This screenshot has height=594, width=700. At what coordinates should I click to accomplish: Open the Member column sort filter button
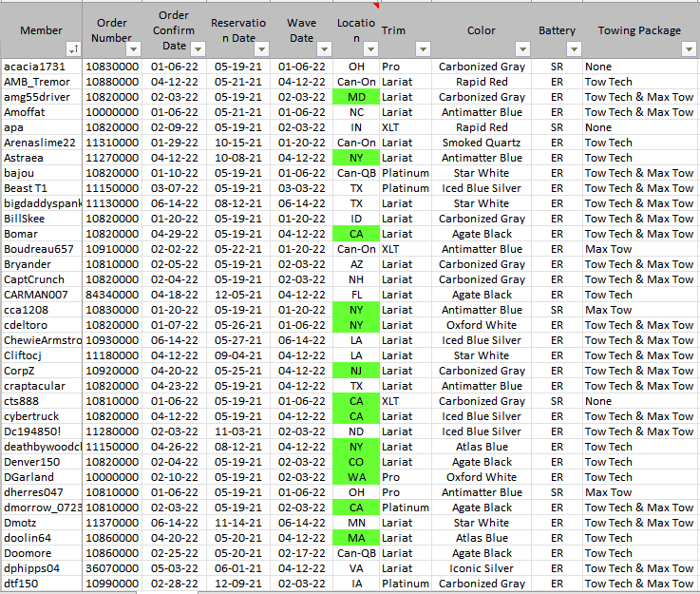[73, 48]
